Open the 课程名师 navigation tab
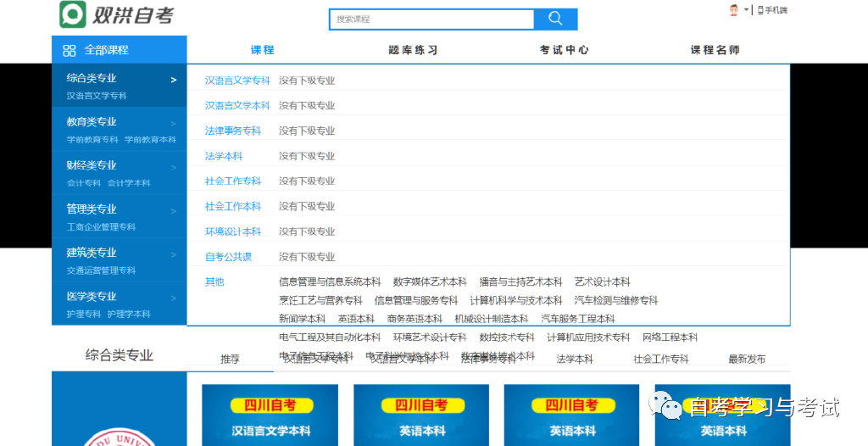 point(715,50)
